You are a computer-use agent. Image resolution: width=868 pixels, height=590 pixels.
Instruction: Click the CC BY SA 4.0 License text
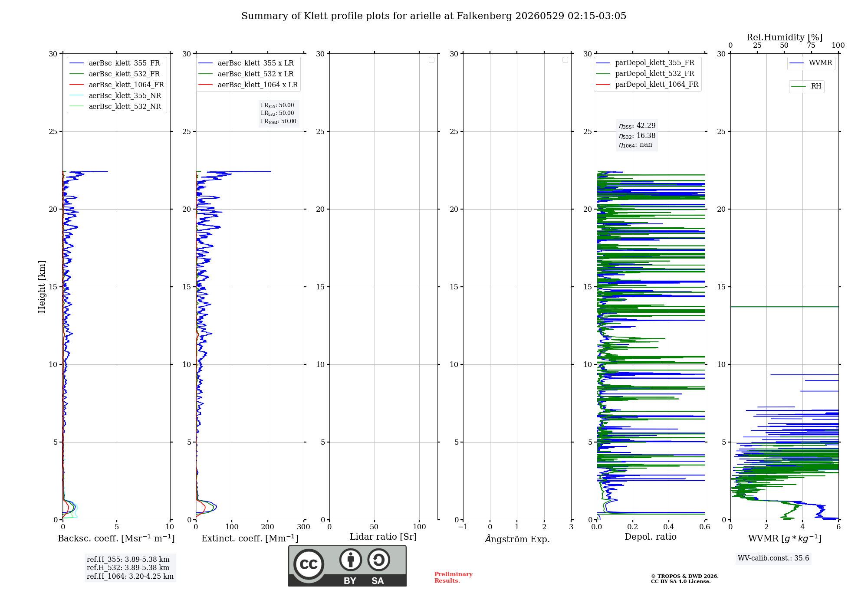pyautogui.click(x=681, y=581)
